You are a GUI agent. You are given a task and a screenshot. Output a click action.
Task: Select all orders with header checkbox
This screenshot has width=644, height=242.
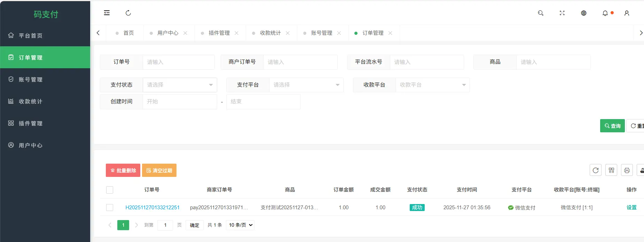(x=110, y=190)
